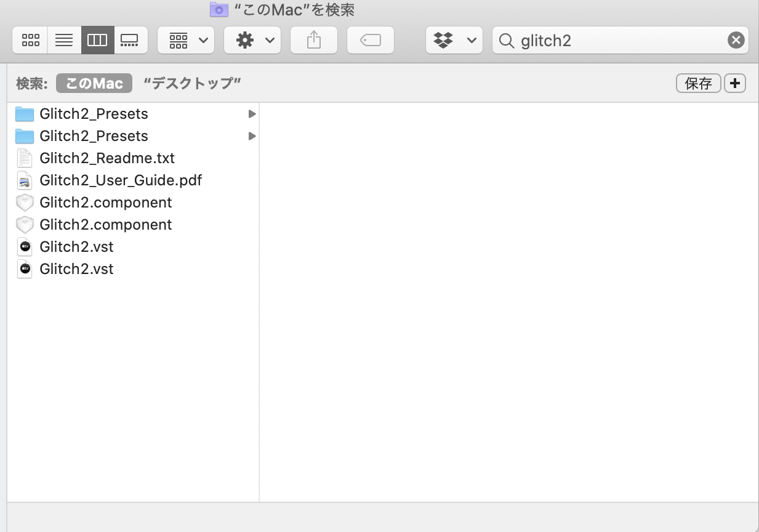Click the magnifying glass search icon
The width and height of the screenshot is (759, 532).
click(507, 41)
